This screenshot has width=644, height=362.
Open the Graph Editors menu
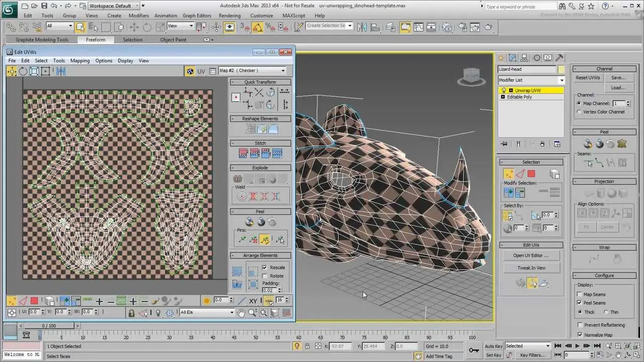pyautogui.click(x=197, y=16)
